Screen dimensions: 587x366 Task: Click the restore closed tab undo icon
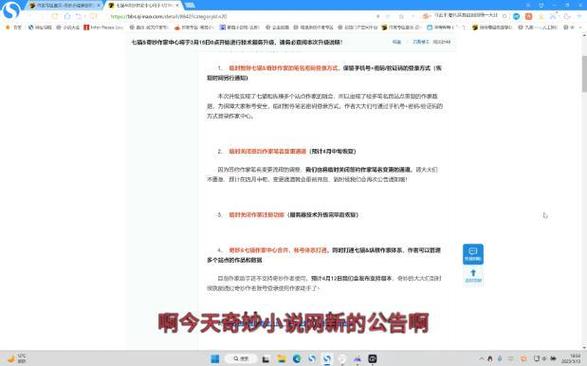pos(79,16)
